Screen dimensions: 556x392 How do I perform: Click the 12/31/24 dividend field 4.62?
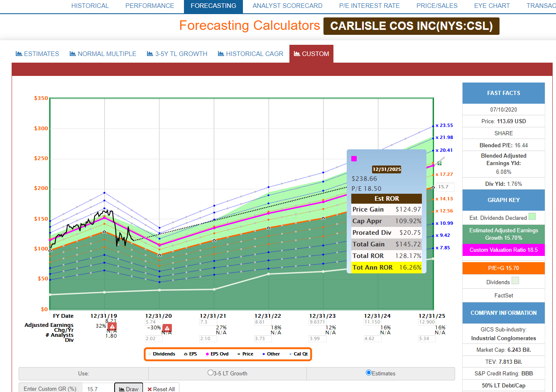[372, 338]
